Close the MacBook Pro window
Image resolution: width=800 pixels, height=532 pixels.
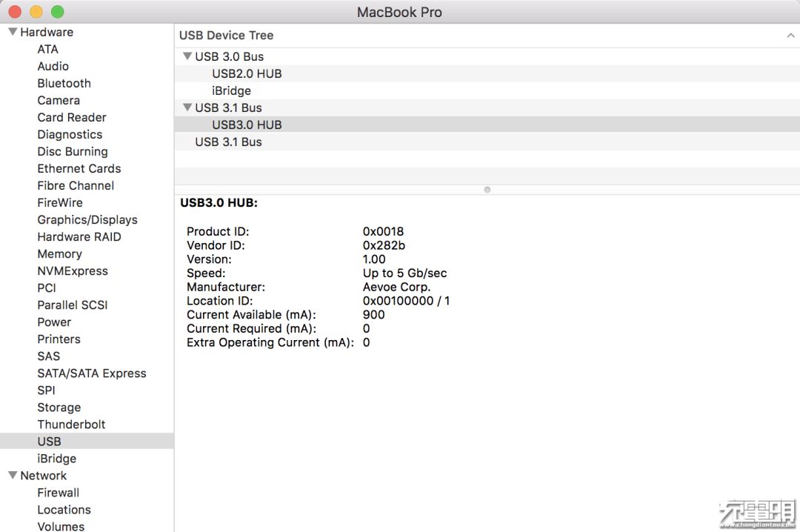(x=15, y=11)
